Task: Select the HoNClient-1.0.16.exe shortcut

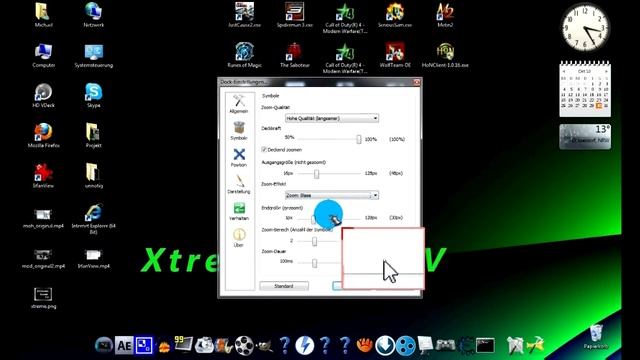Action: pyautogui.click(x=445, y=55)
